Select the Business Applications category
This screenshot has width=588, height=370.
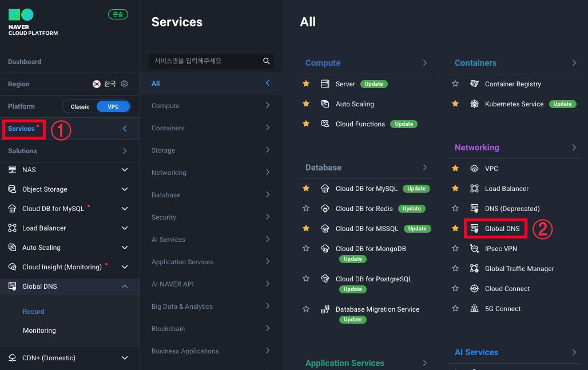tap(211, 351)
